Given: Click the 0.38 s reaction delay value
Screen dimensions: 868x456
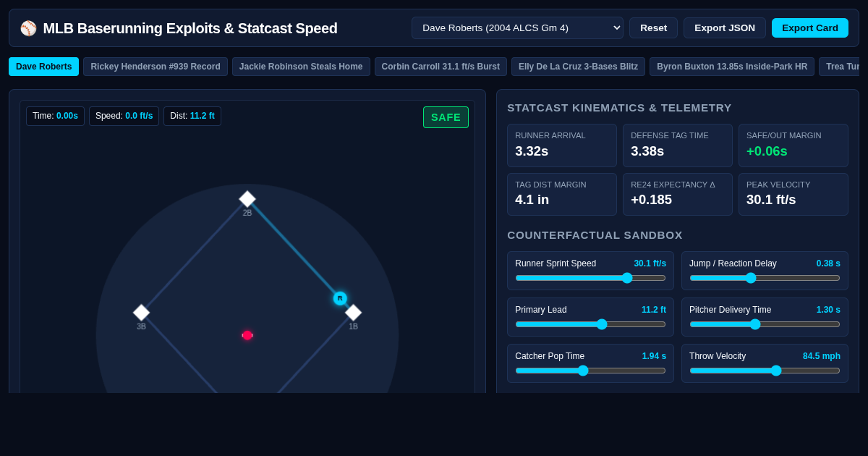Looking at the screenshot, I should 828,263.
